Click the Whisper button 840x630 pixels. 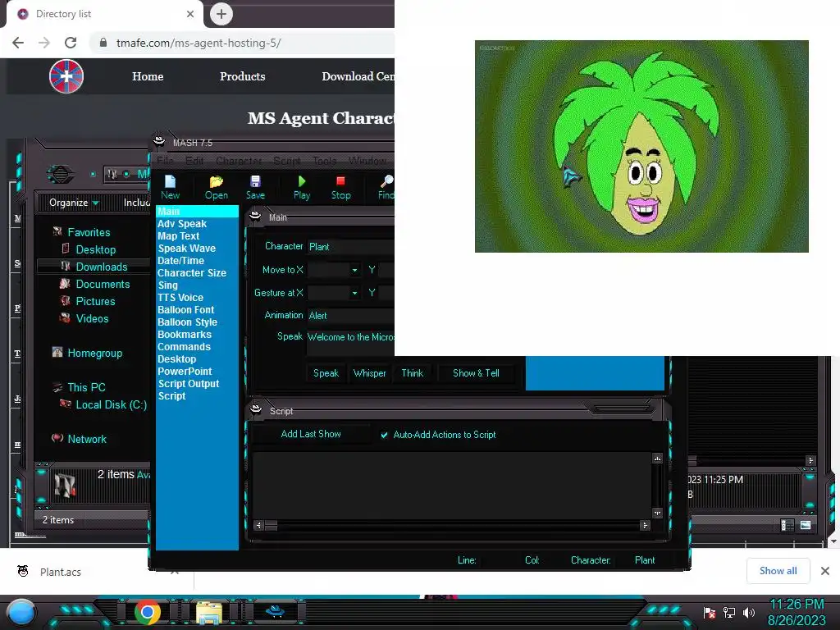tap(370, 373)
